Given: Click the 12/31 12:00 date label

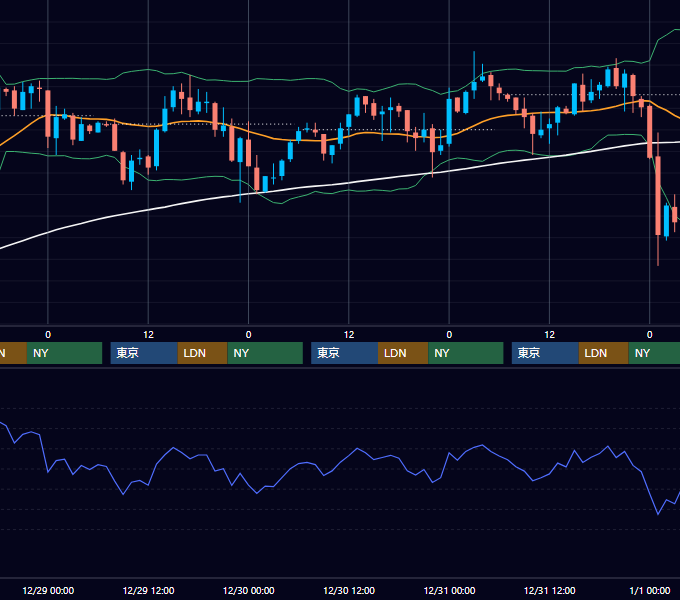Looking at the screenshot, I should pyautogui.click(x=549, y=590).
